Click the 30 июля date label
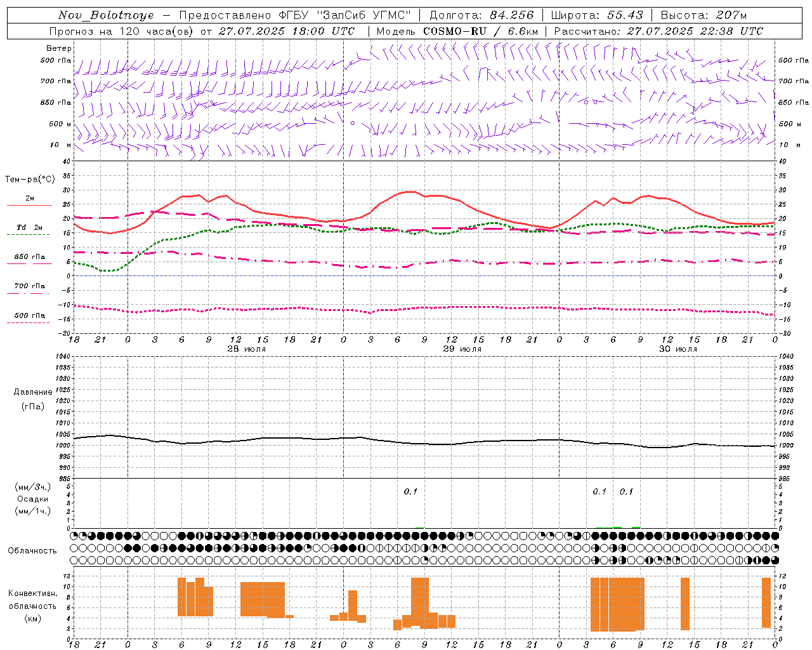 [x=678, y=349]
